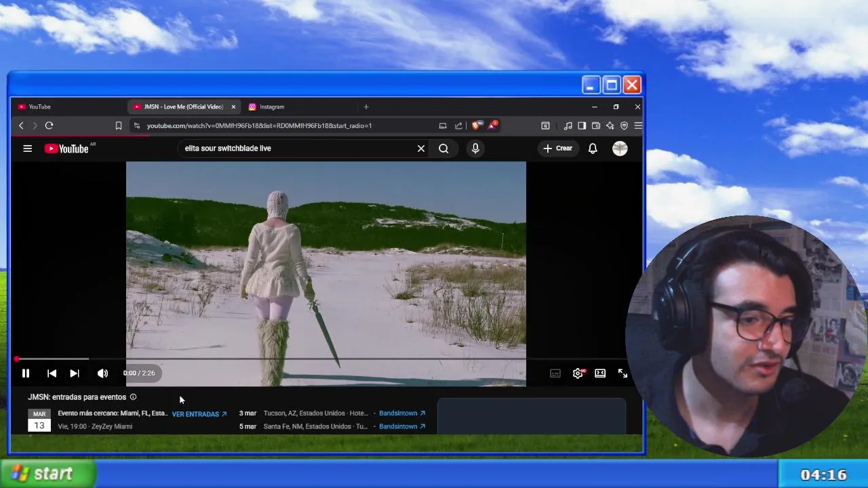Open the Brave VPN shield icon

tap(624, 125)
